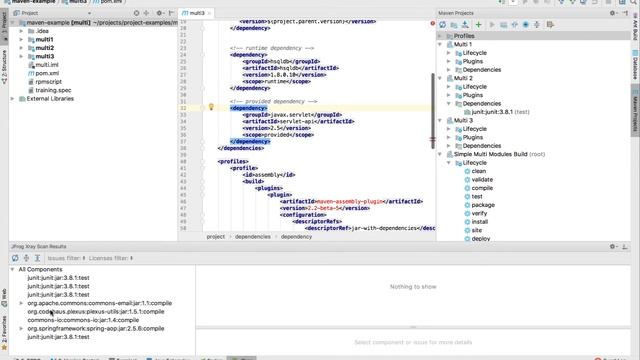Open the Licenses filter dropdown
Image resolution: width=640 pixels, height=360 pixels.
(111, 258)
